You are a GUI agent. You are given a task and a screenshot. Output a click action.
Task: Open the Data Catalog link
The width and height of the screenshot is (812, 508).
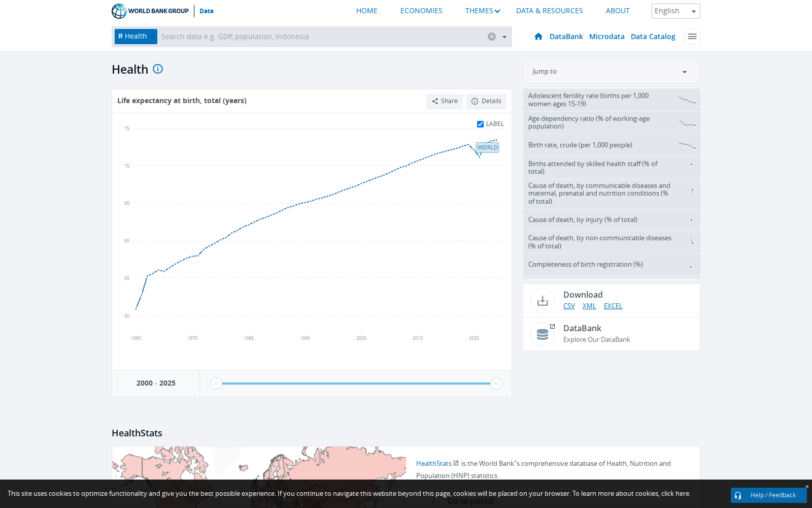[653, 37]
